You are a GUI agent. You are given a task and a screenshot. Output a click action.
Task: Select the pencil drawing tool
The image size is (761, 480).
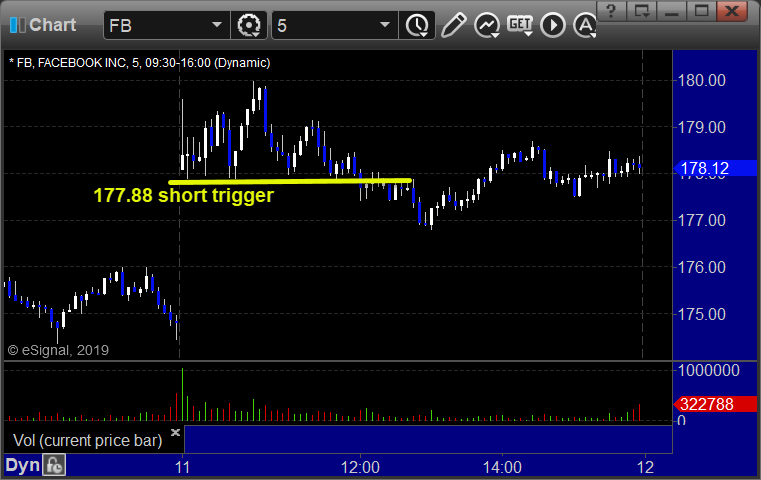pos(454,25)
